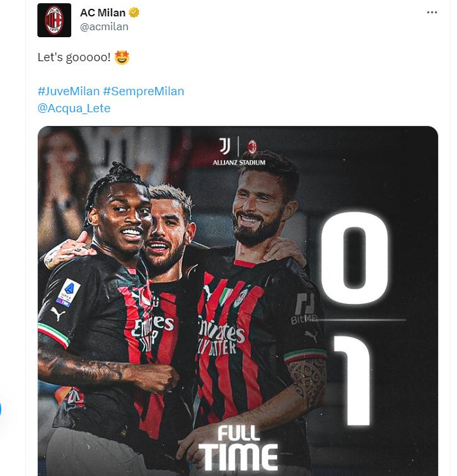457x476 pixels.
Task: Open the AC Milan profile avatar
Action: [x=54, y=20]
